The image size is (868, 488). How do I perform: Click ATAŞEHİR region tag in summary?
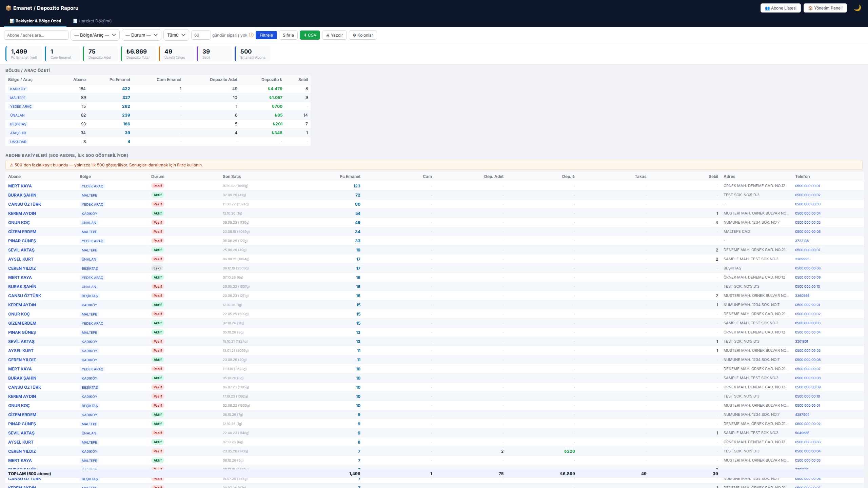pos(18,133)
